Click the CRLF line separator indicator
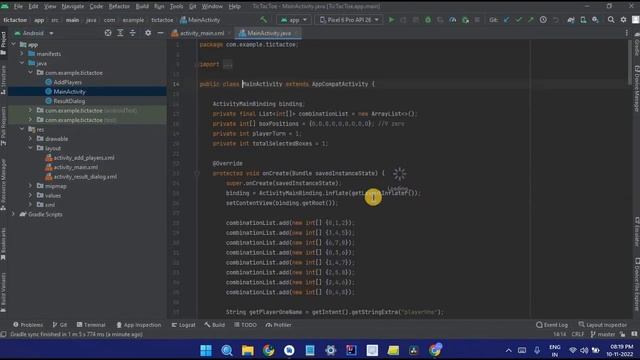Viewport: 640px width, 360px height. point(578,334)
